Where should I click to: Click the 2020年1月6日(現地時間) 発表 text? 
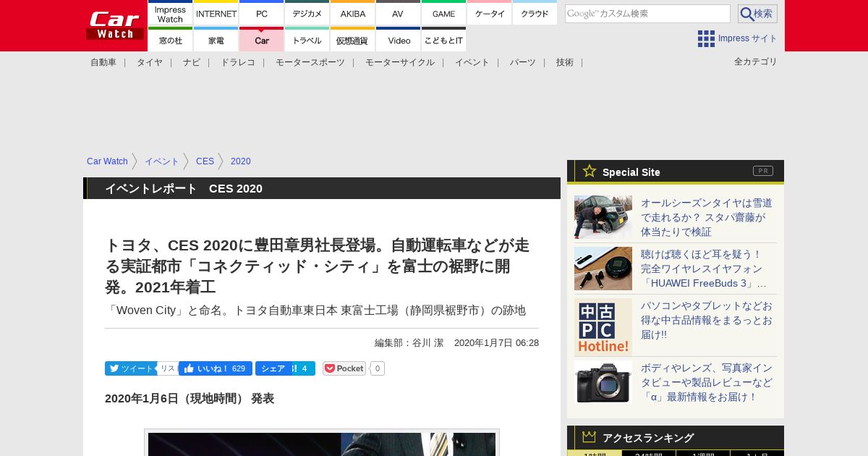click(190, 399)
